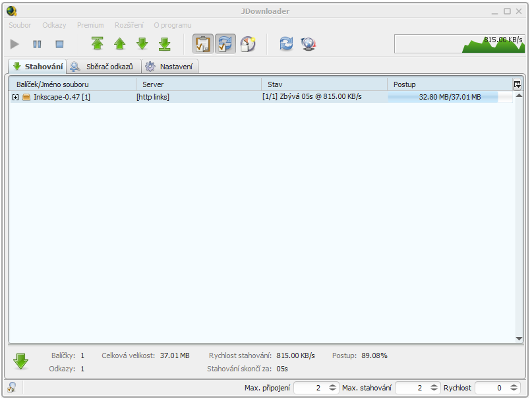Click the speed graph showing 815.00 KB/s
Viewport: 532px width, 401px height.
tap(459, 44)
